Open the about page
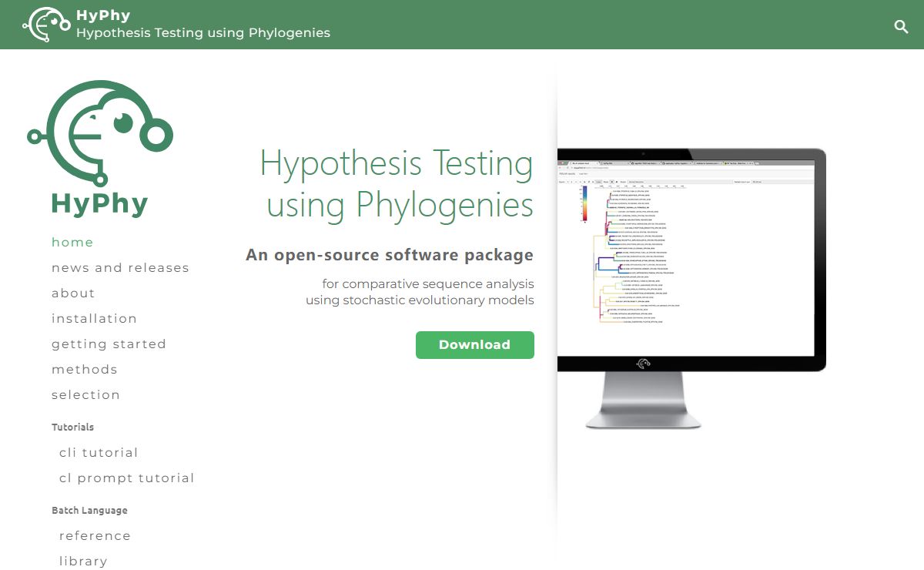 point(73,293)
